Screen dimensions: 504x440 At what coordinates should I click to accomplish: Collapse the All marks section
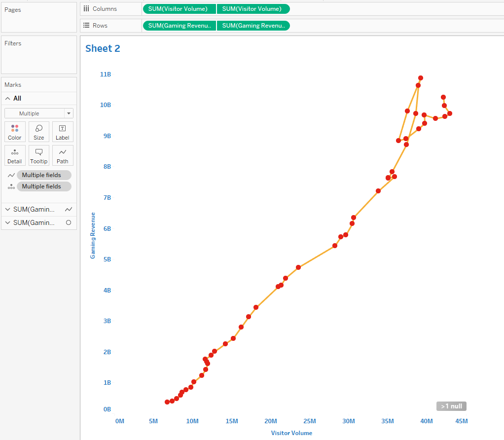pos(8,99)
